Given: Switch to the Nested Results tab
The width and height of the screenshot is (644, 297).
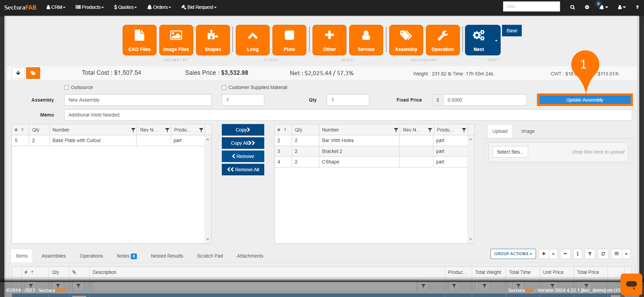Looking at the screenshot, I should [167, 256].
